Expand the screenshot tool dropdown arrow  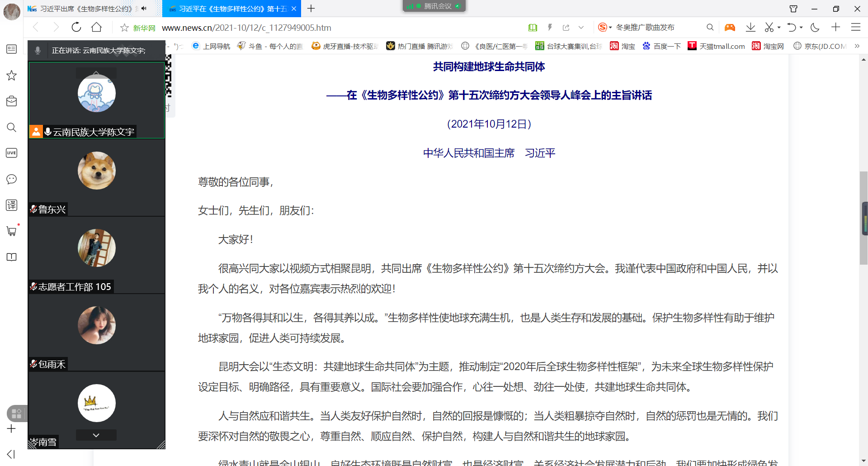click(x=779, y=28)
